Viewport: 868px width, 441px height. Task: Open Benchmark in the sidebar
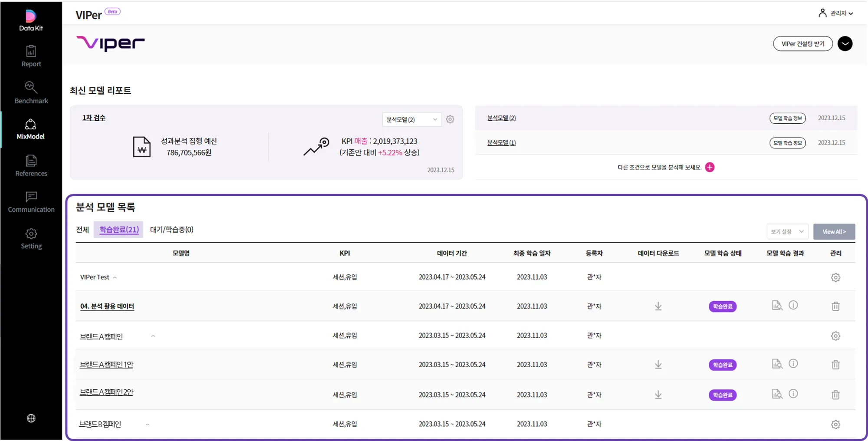coord(31,93)
